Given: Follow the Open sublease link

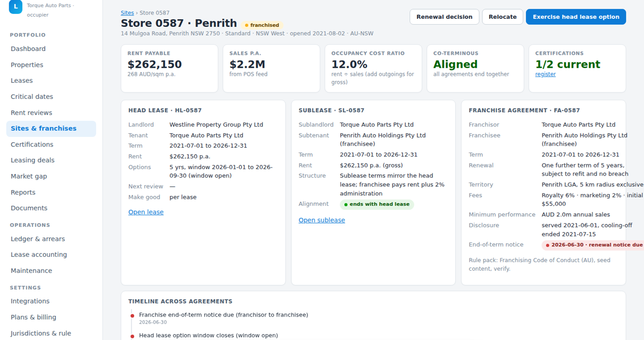Looking at the screenshot, I should pyautogui.click(x=322, y=220).
